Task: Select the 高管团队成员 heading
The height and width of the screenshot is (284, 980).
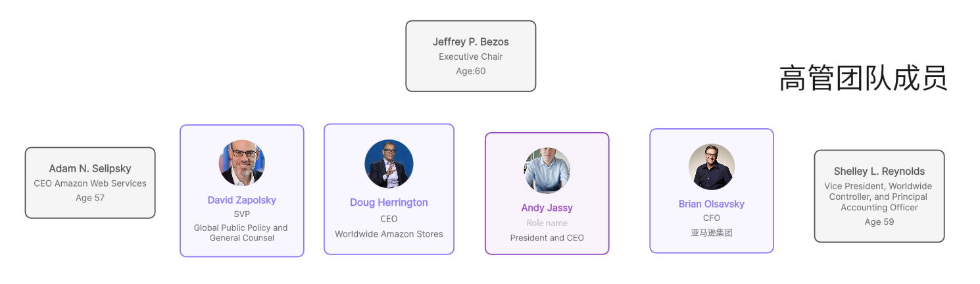Action: coord(863,78)
